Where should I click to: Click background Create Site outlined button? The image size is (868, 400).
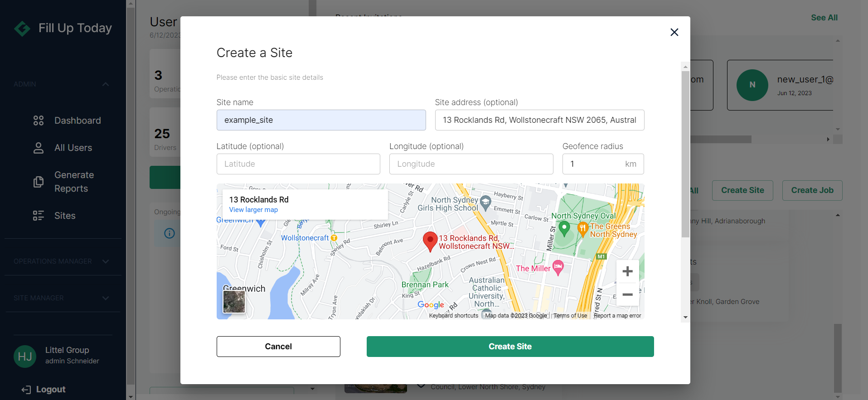coord(742,190)
